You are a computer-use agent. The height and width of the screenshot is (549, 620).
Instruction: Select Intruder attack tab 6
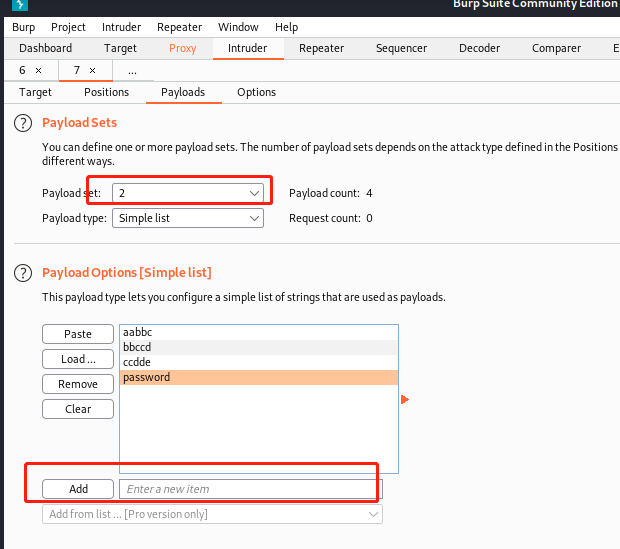(22, 70)
